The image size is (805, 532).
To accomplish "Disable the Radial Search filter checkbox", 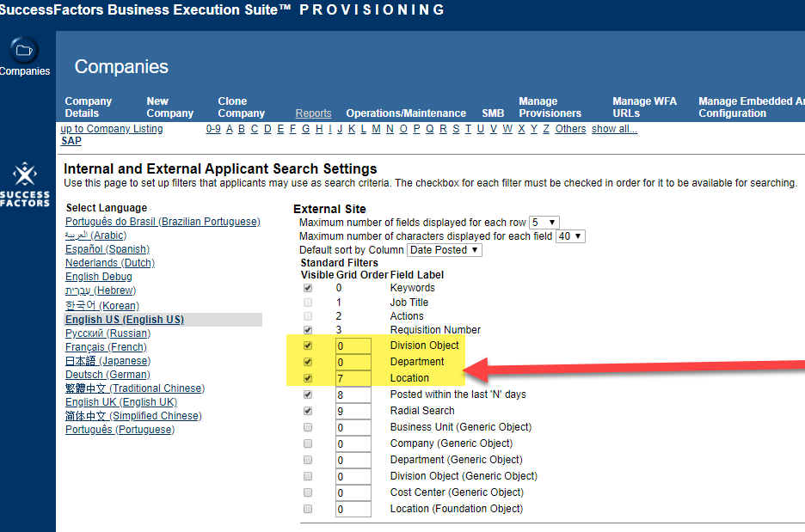I will (308, 411).
